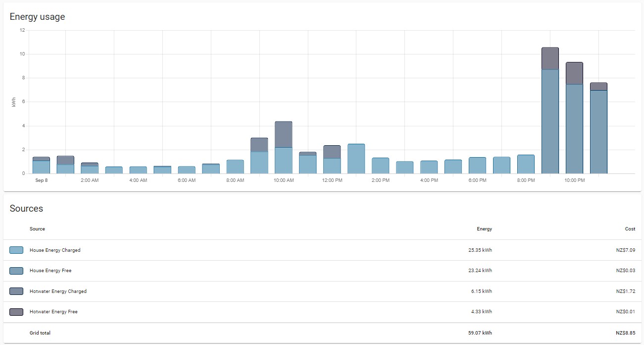Viewport: 644px width, 345px height.
Task: Click the tallest bar's lower house segment
Action: (x=550, y=121)
